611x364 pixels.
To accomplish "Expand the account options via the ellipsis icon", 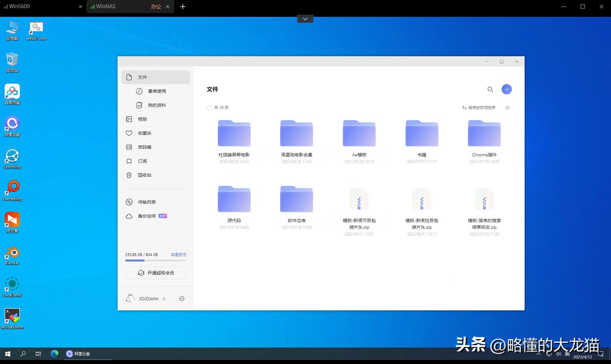I will click(x=182, y=298).
